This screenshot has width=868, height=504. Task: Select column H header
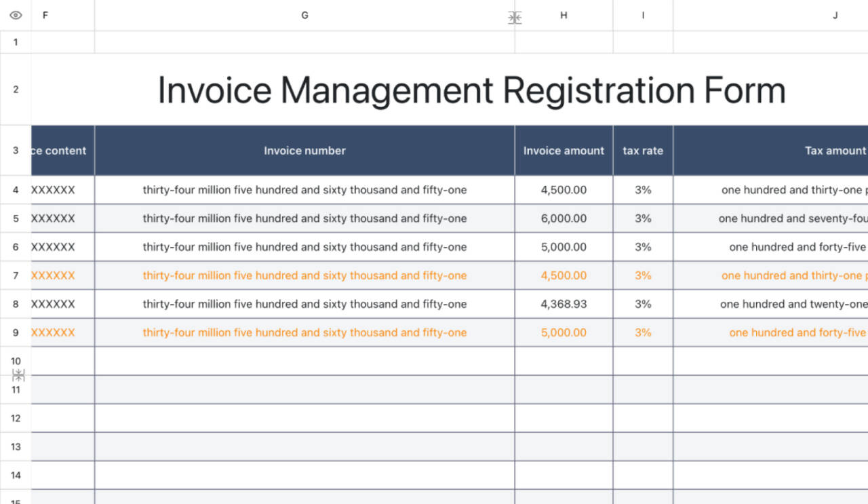pos(564,15)
